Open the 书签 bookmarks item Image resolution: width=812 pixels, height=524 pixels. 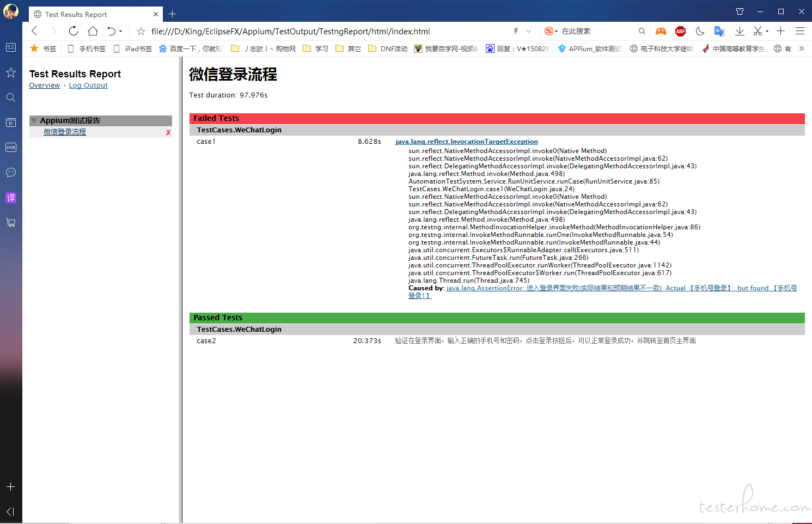(43, 48)
